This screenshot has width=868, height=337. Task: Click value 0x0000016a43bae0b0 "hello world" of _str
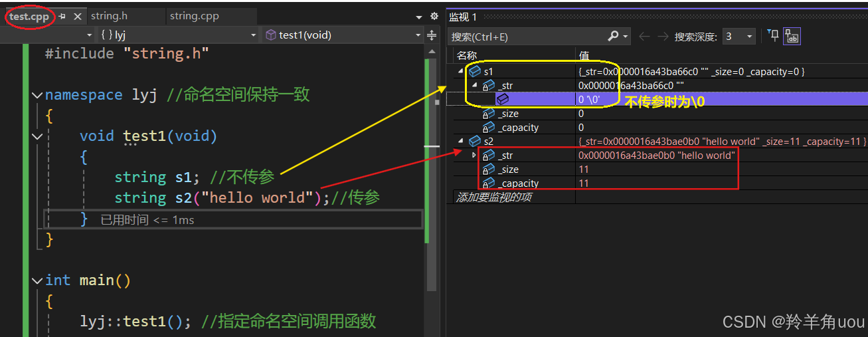(x=656, y=156)
